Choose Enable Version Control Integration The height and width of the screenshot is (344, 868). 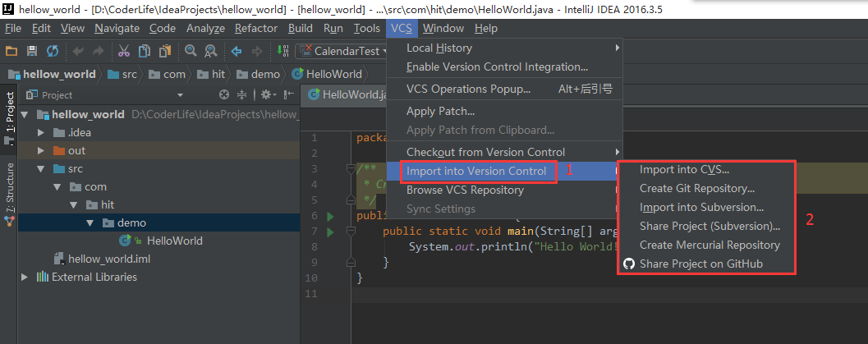[505, 67]
